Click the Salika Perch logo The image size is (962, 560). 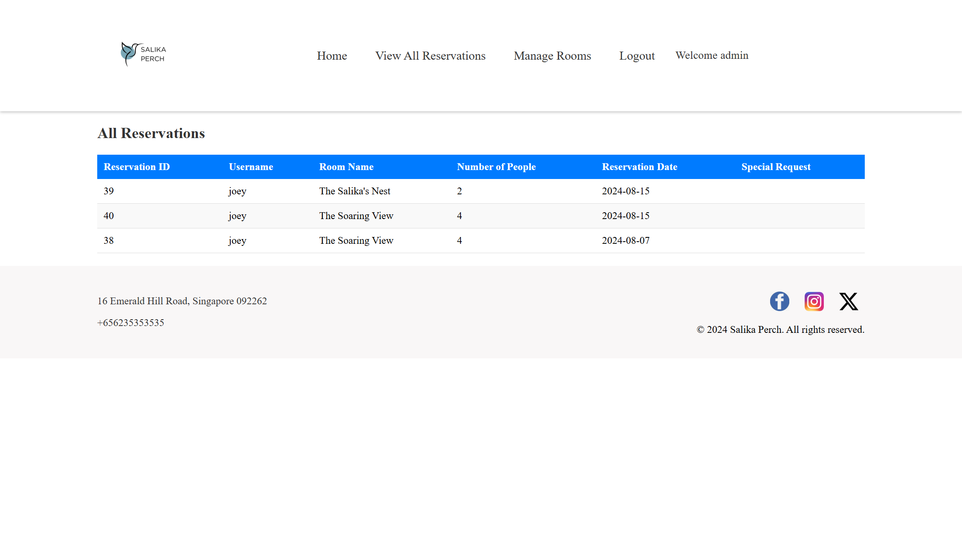tap(143, 54)
